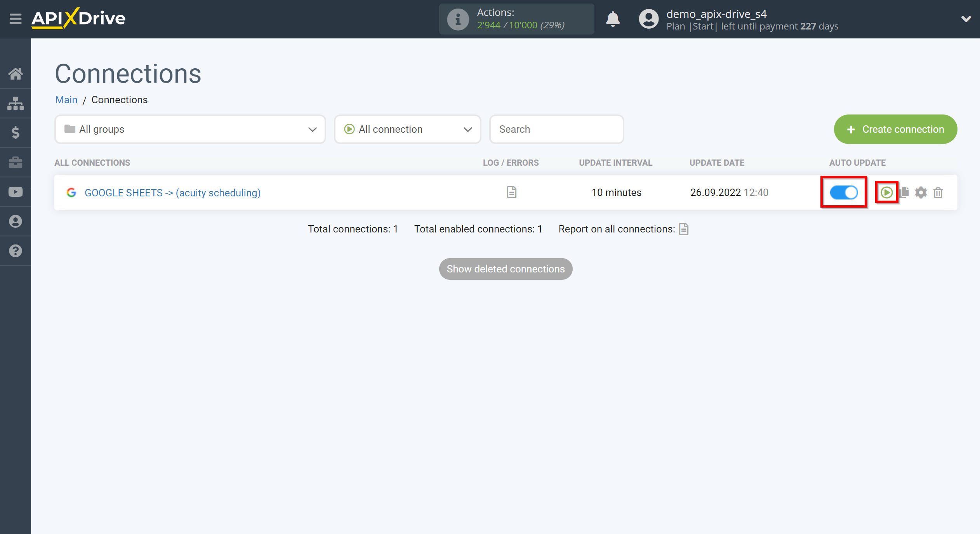Click the auto-update toggle for Google Sheets connection
The image size is (980, 534).
844,192
